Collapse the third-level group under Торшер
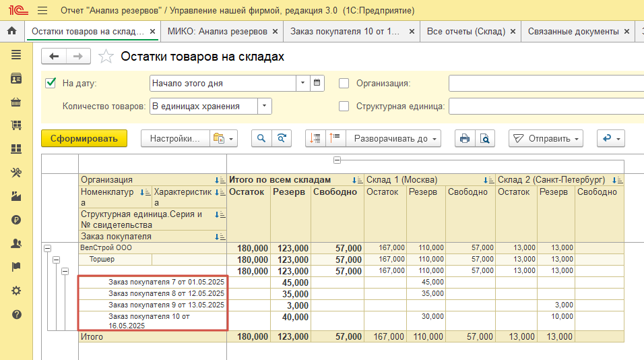Screen dimensions: 644x360 65,271
